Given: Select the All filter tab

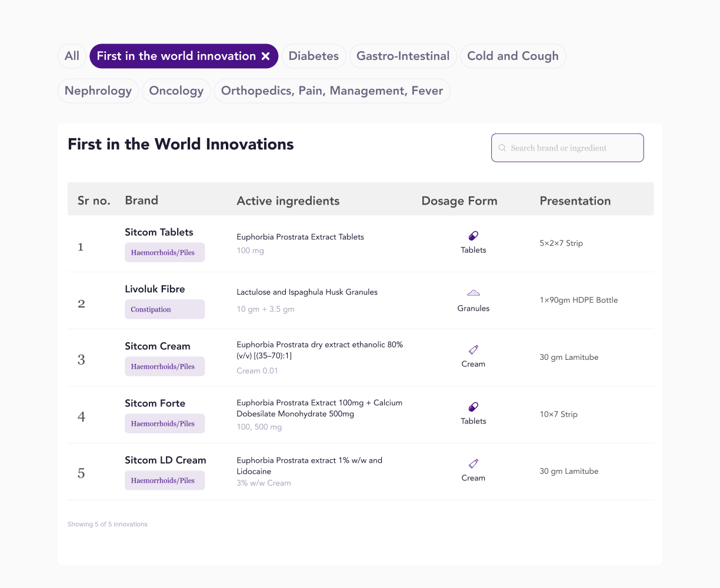Looking at the screenshot, I should tap(72, 56).
